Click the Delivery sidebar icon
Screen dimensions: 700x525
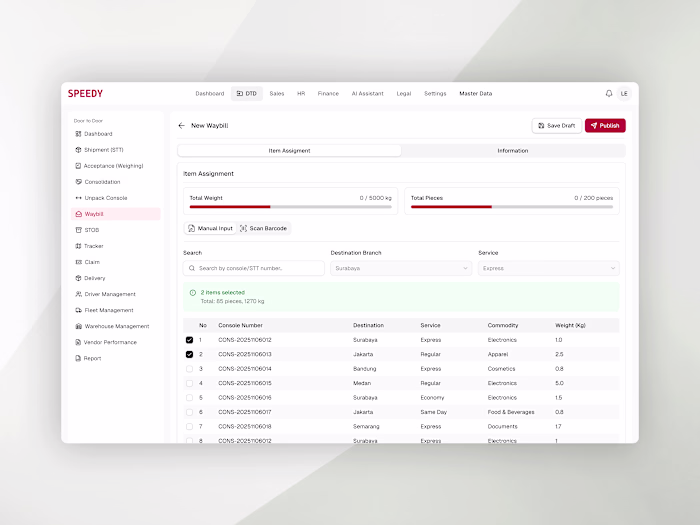click(79, 278)
